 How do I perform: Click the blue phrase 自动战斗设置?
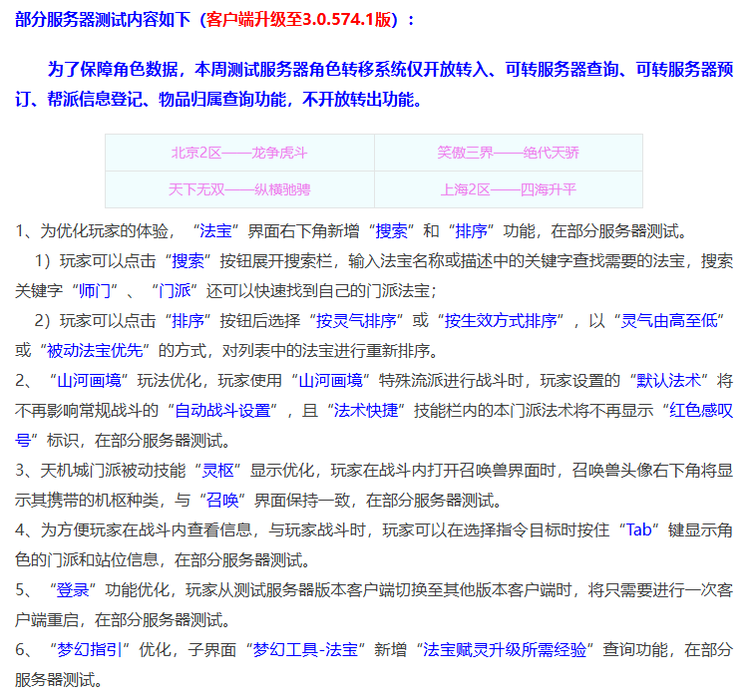222,411
